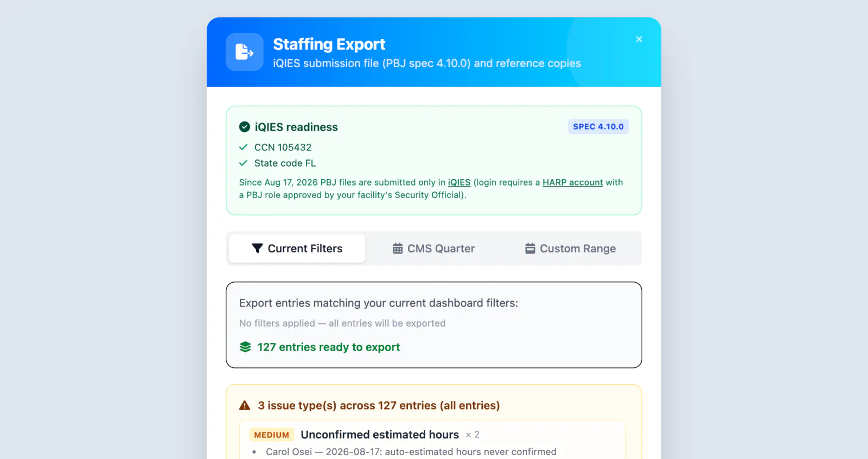Click the 'Staffing Export' title
Image resolution: width=868 pixels, height=459 pixels.
[329, 44]
